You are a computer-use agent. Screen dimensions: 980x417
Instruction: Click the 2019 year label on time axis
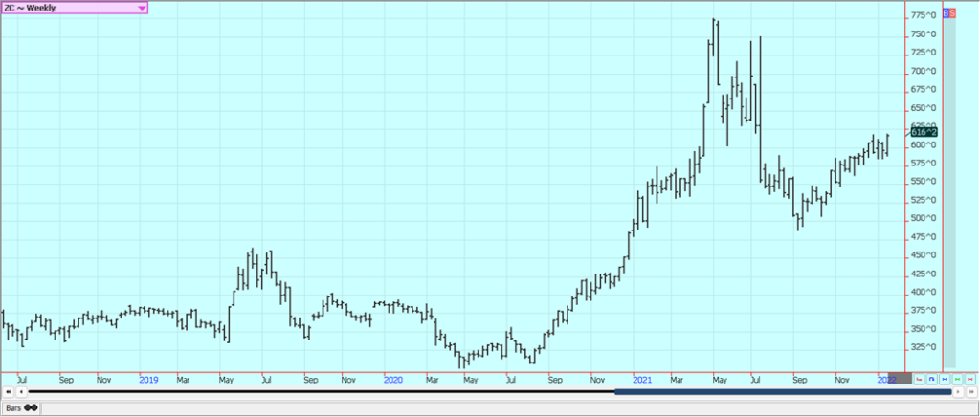click(x=148, y=379)
